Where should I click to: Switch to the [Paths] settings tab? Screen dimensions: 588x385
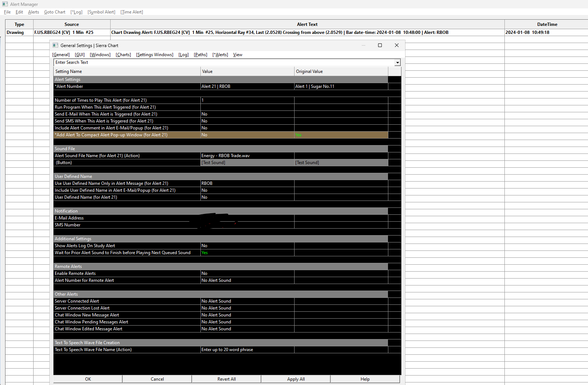pyautogui.click(x=200, y=55)
